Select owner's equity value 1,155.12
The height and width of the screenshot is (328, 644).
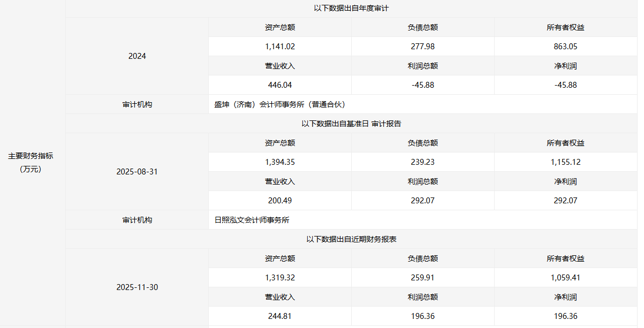pos(565,162)
